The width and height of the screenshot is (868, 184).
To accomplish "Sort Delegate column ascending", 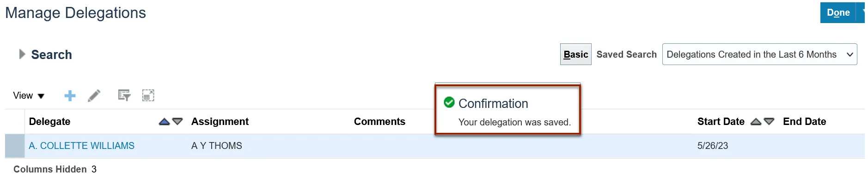I will [x=164, y=122].
